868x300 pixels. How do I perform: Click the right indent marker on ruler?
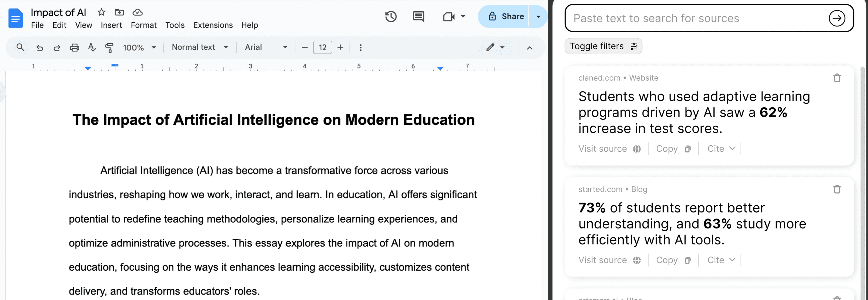[x=440, y=69]
